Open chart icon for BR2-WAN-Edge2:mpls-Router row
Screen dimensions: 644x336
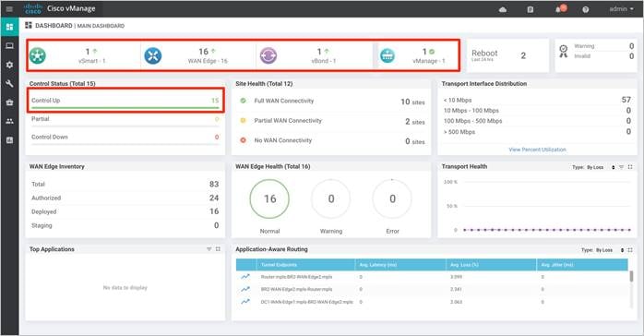point(245,289)
